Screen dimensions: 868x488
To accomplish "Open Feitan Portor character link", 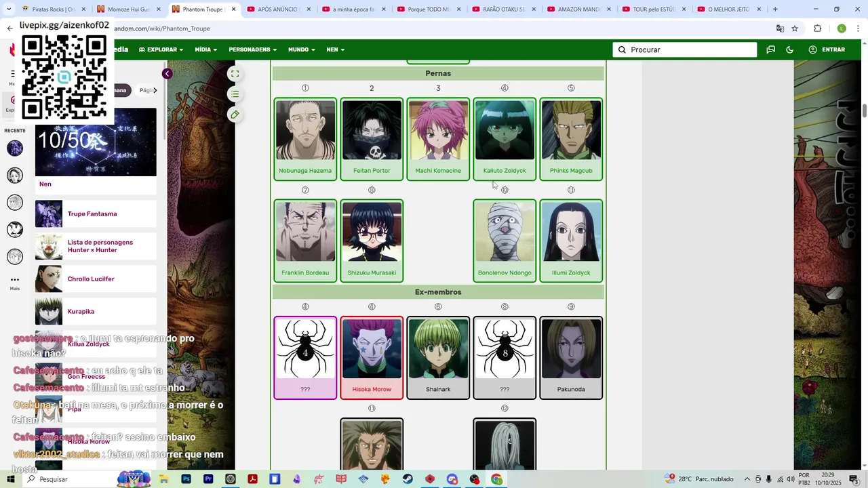I will tap(372, 171).
